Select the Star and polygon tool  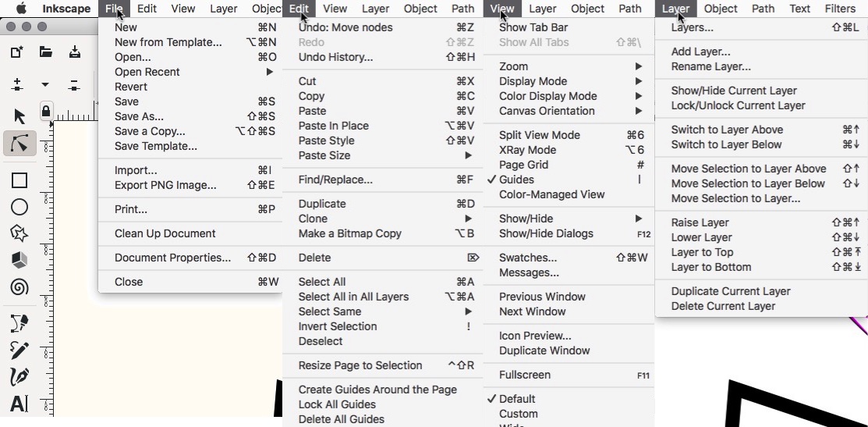19,233
